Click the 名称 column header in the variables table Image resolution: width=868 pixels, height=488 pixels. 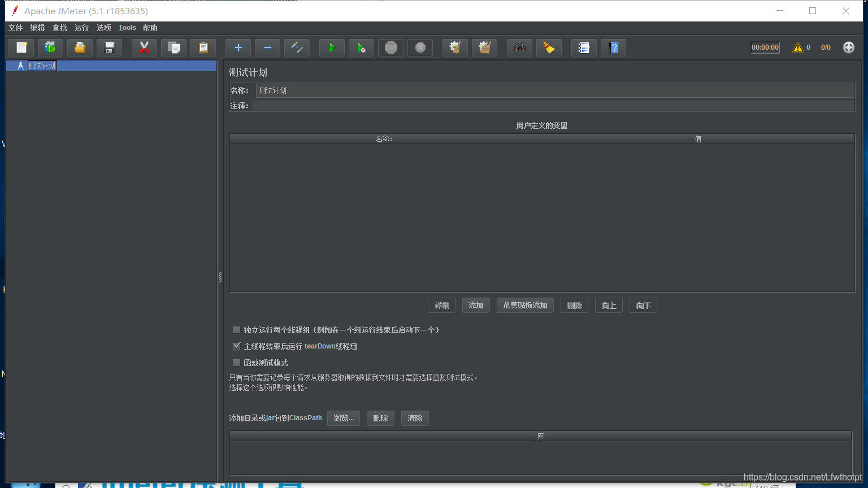click(386, 139)
